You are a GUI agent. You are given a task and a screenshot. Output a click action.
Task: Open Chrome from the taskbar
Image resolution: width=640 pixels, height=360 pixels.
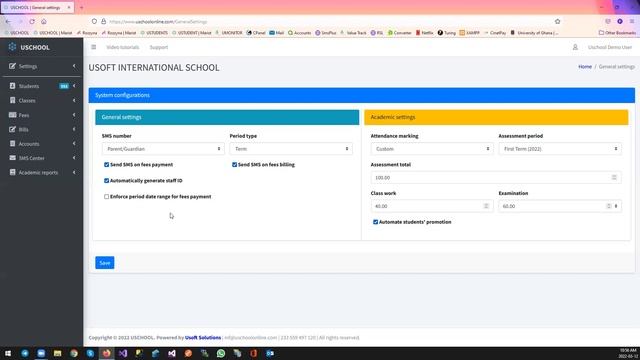pyautogui.click(x=73, y=353)
